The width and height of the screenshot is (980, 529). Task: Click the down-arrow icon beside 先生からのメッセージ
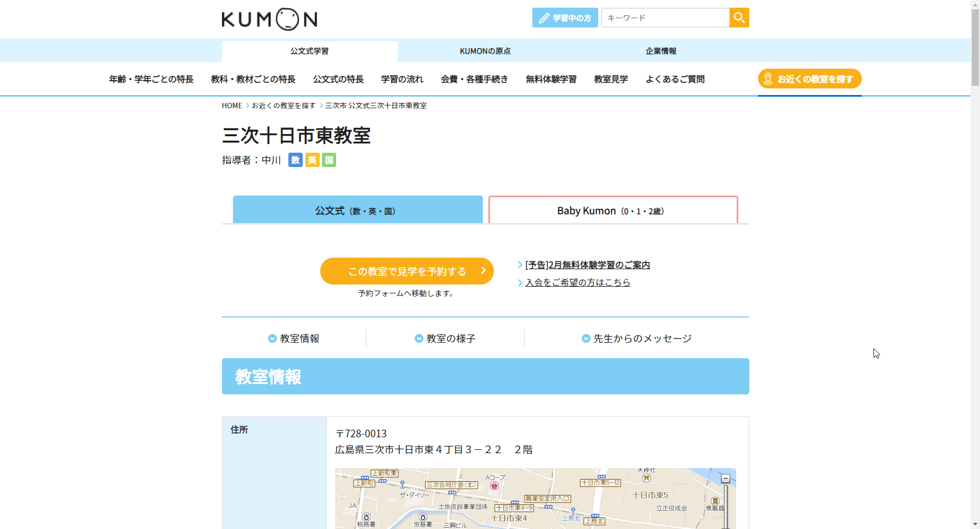pos(586,338)
